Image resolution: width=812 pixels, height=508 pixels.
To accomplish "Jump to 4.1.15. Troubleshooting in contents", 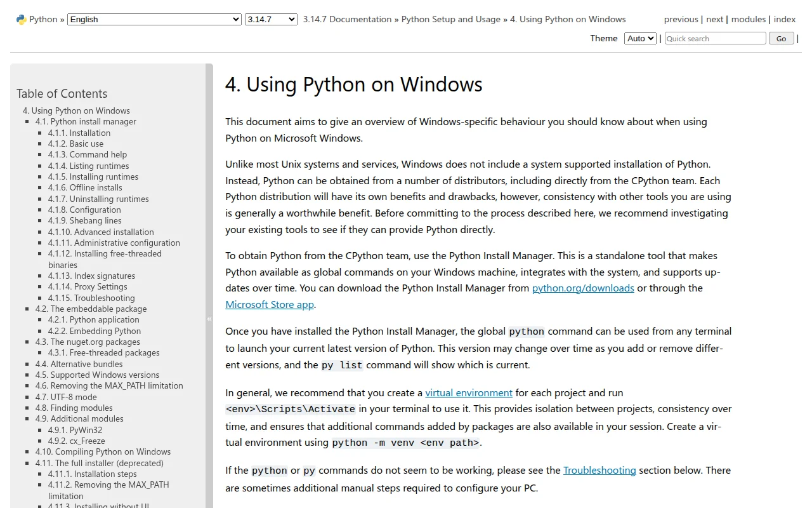I will click(x=91, y=298).
